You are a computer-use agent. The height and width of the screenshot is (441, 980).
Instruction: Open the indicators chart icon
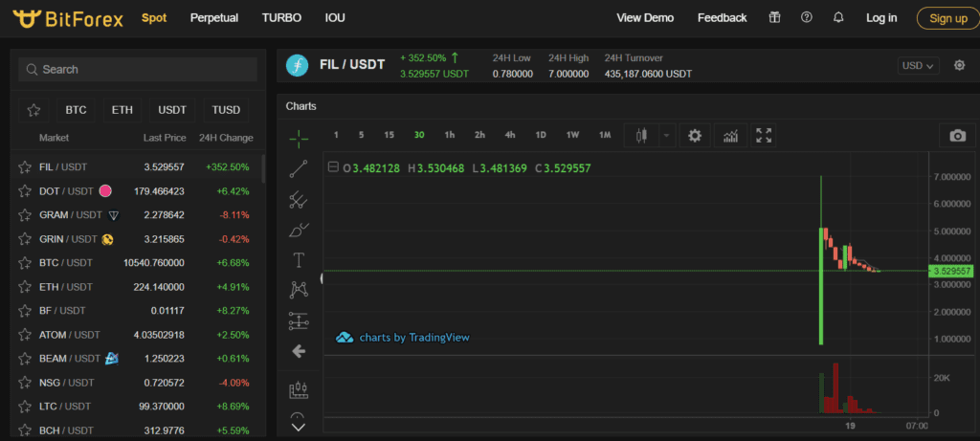(730, 135)
